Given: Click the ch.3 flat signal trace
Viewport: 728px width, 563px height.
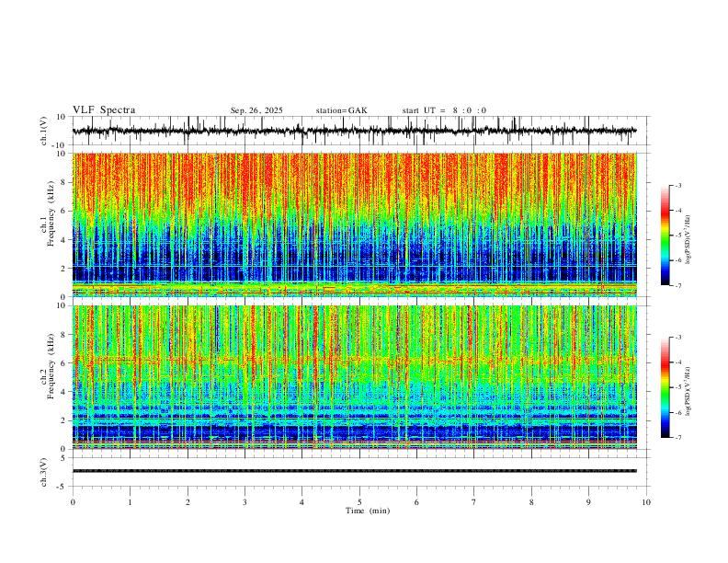Looking at the screenshot, I should point(354,471).
